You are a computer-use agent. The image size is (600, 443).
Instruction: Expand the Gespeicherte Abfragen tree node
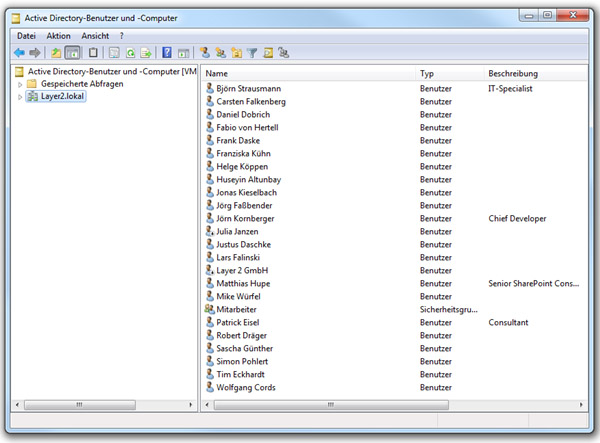(x=19, y=84)
